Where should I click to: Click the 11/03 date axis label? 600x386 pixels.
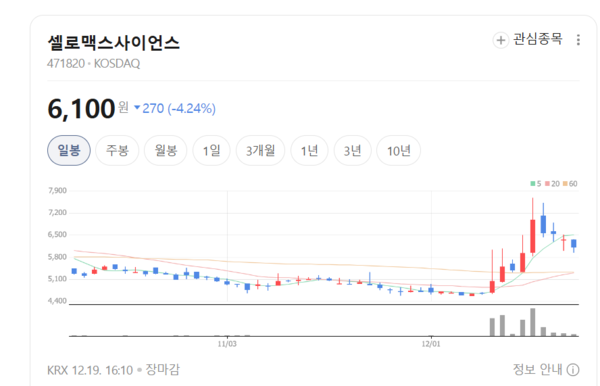[227, 344]
